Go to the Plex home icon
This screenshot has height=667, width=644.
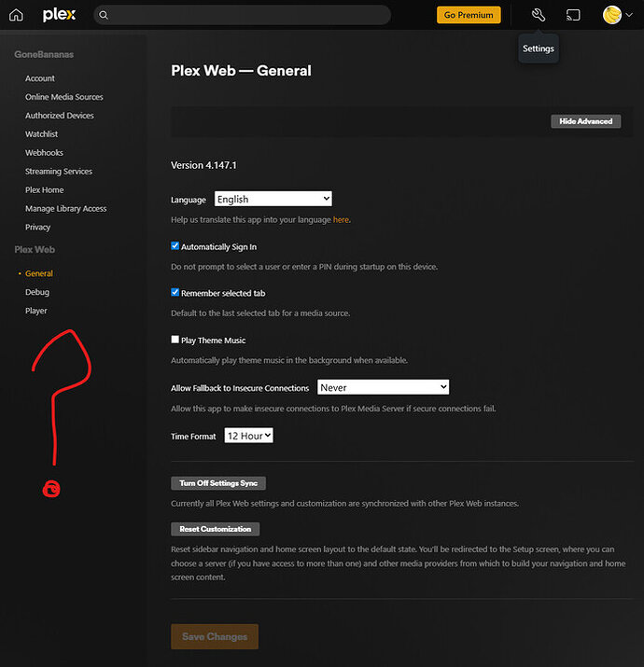coord(16,15)
